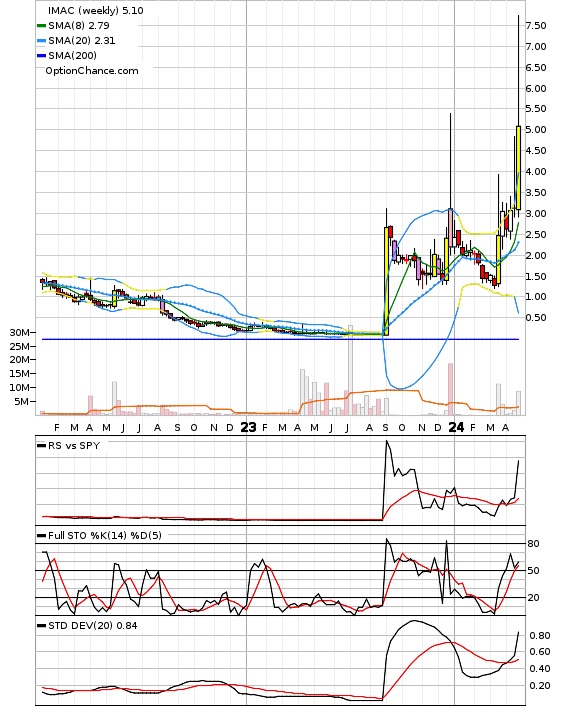Click the tall pink volume bar near 24
This screenshot has height=706, width=566.
450,389
